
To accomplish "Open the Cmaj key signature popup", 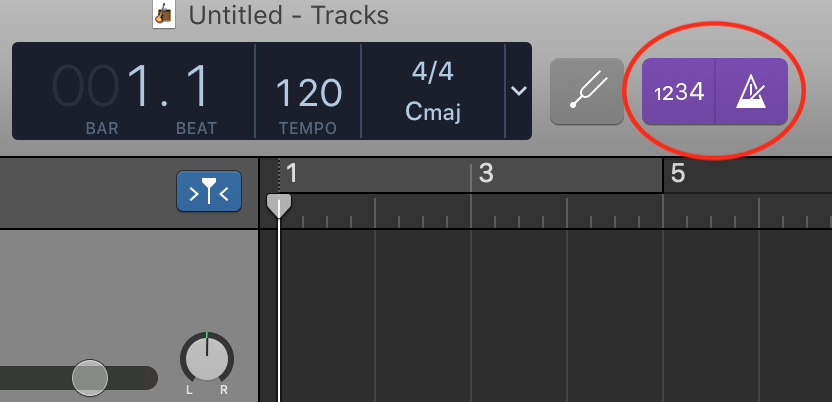I will [x=432, y=112].
